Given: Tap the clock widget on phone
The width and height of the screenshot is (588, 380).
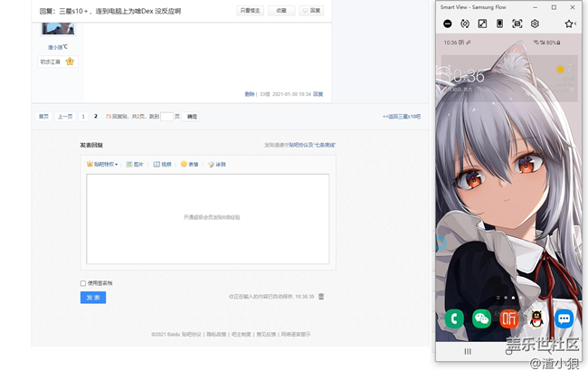Looking at the screenshot, I should 464,79.
